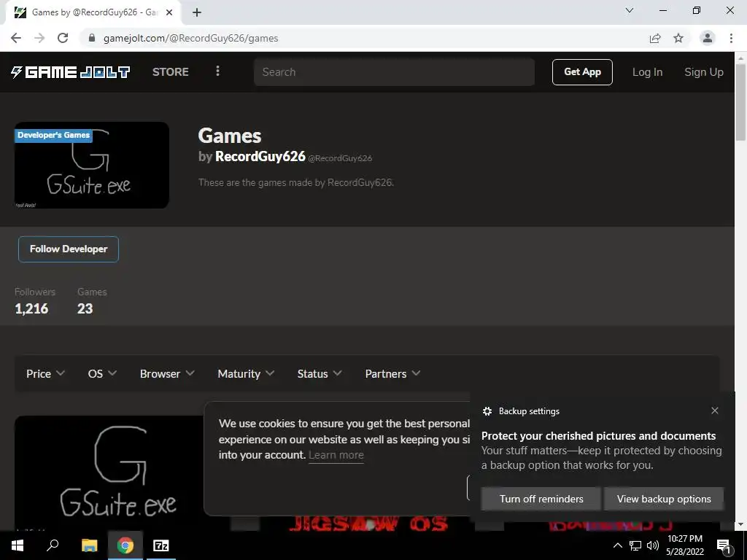This screenshot has width=747, height=560.
Task: Click Sign Up
Action: [x=704, y=72]
